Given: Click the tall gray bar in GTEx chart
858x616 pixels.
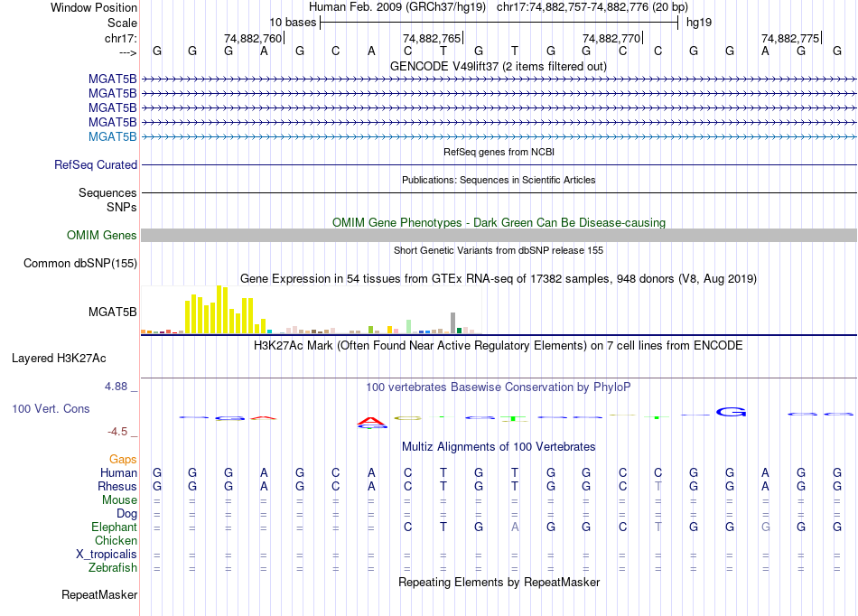Looking at the screenshot, I should pos(453,322).
